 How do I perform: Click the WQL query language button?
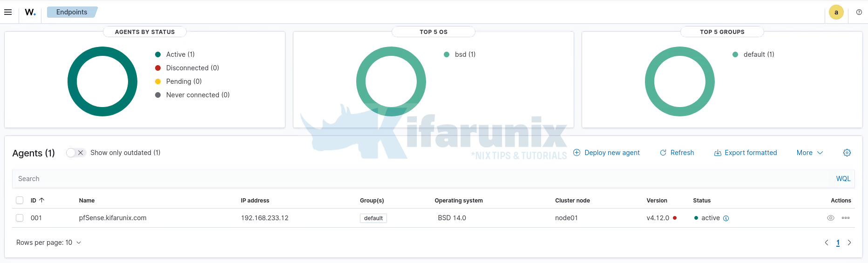(843, 179)
